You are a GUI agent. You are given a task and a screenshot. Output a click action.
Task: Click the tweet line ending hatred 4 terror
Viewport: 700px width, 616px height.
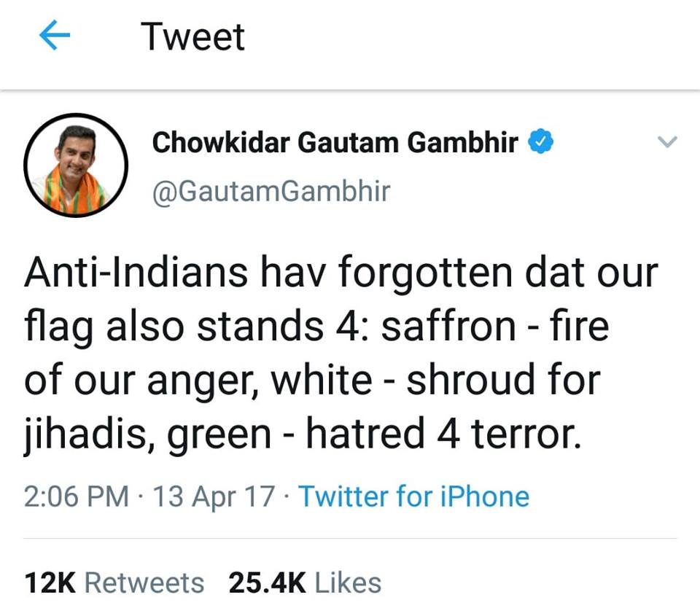pos(303,434)
